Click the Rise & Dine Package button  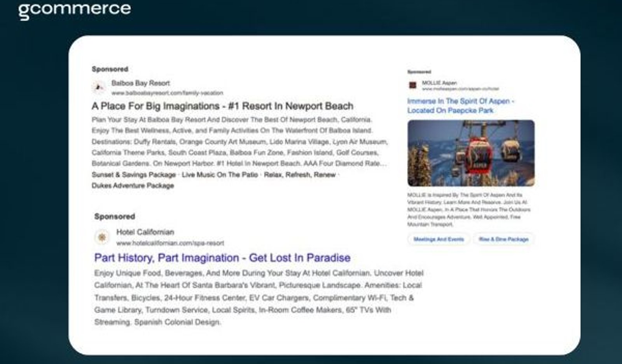coord(503,239)
